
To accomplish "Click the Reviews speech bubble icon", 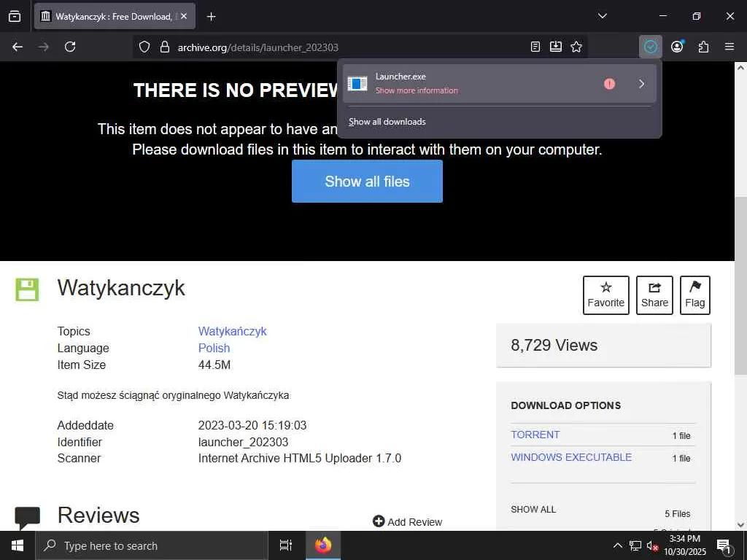I will (27, 518).
